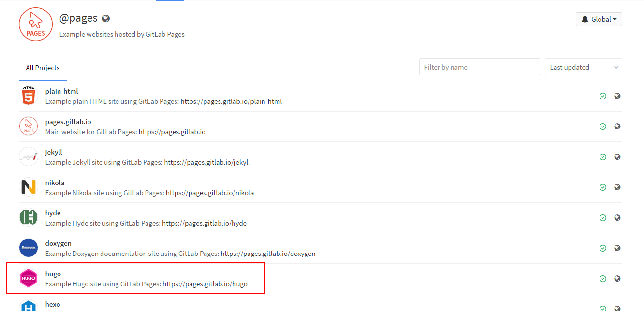The image size is (644, 311).
Task: Click the public globe icon beside @pages
Action: 106,19
